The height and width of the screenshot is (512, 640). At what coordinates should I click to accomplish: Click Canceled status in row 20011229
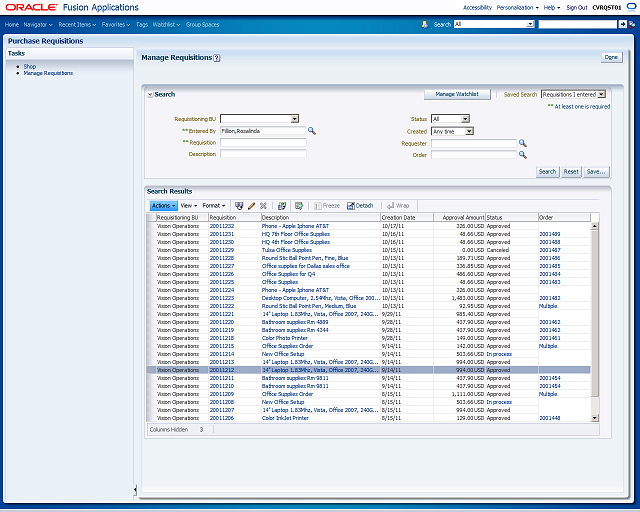[x=498, y=250]
